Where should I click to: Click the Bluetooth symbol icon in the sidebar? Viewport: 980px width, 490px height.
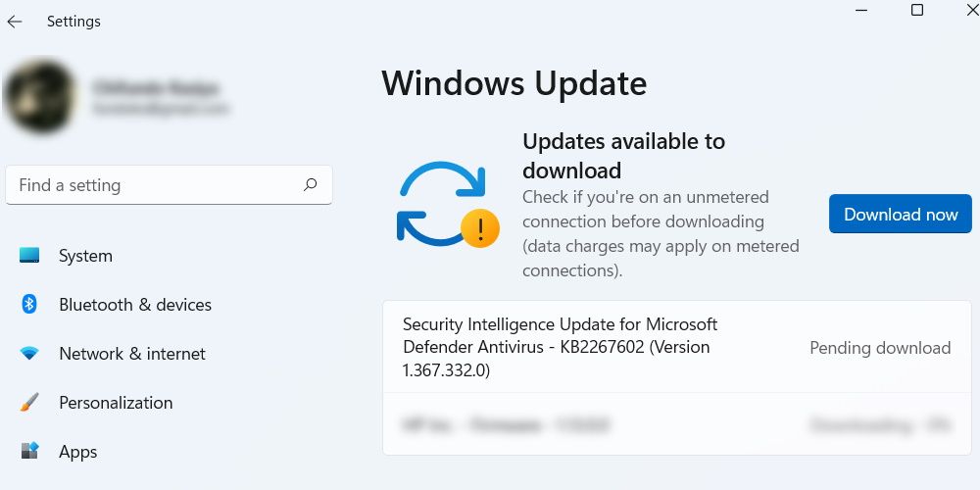29,305
